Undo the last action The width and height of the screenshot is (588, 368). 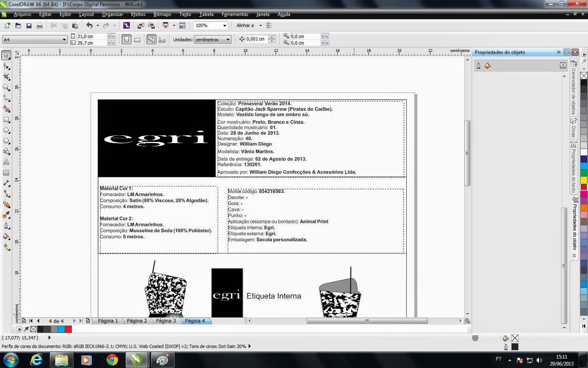tap(89, 25)
